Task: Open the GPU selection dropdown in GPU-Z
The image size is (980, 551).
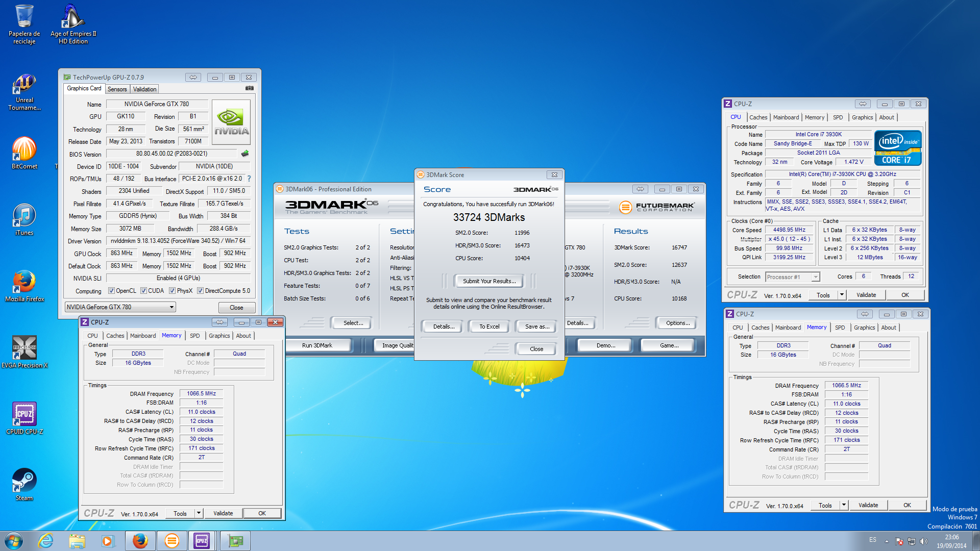Action: (120, 307)
